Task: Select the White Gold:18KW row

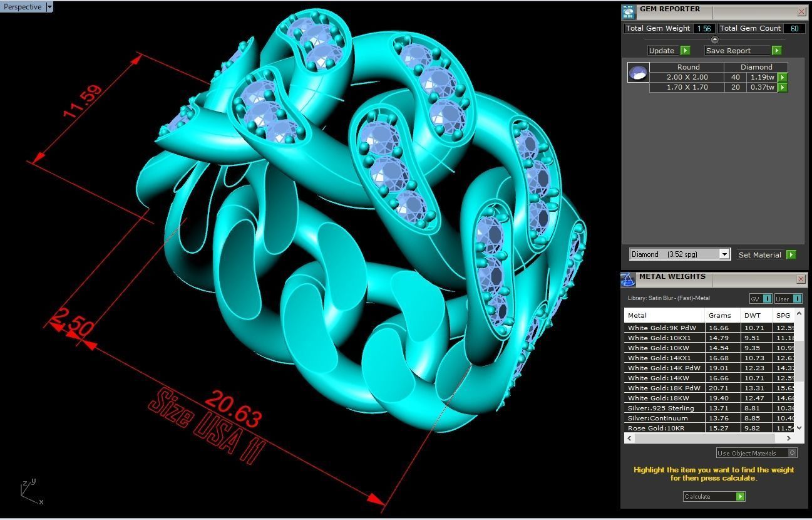Action: coord(709,398)
